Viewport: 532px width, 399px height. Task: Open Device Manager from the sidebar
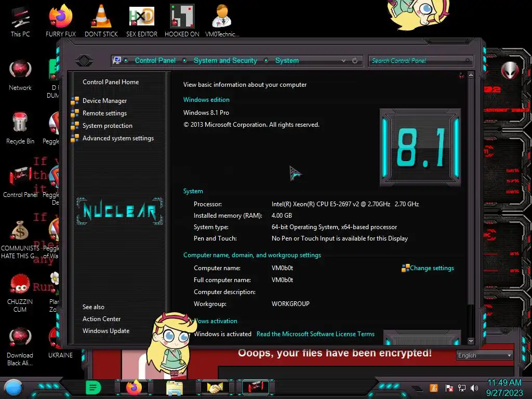tap(104, 101)
